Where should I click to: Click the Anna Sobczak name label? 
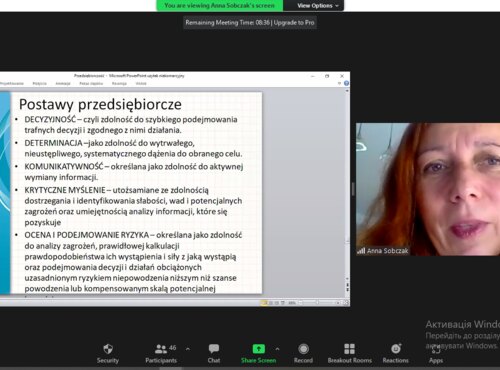pyautogui.click(x=387, y=251)
